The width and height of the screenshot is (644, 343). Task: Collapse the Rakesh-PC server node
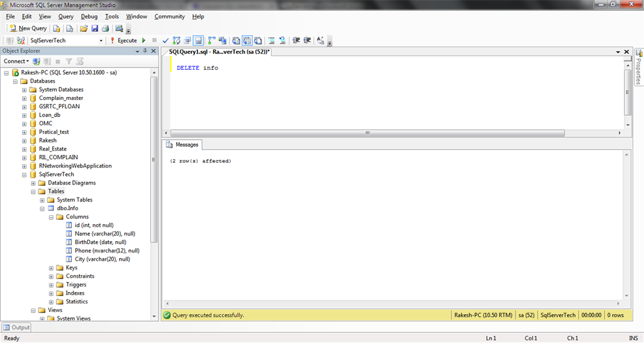pos(6,73)
